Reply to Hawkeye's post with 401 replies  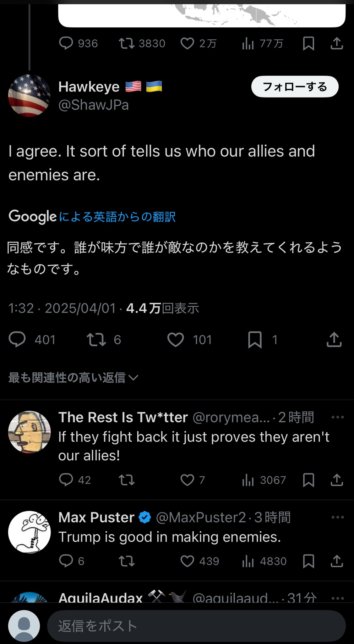17,340
